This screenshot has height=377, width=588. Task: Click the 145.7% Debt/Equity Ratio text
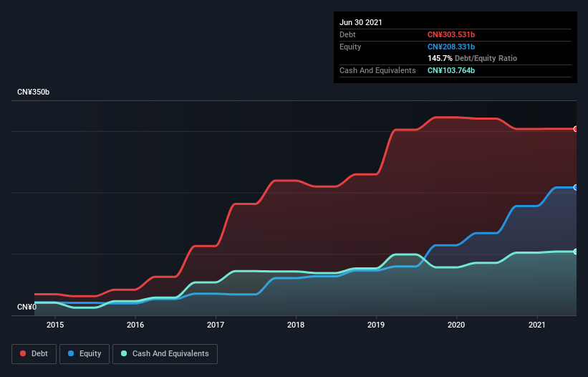[x=472, y=59]
